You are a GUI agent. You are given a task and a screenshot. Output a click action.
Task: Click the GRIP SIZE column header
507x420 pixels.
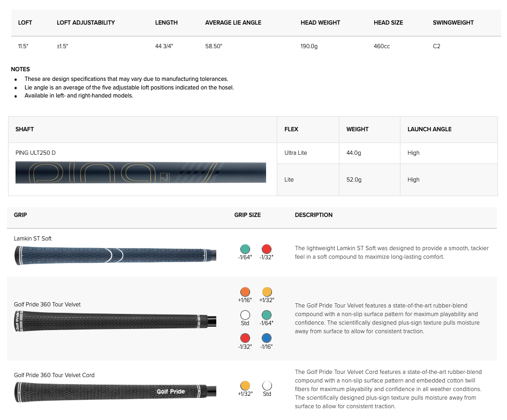[247, 215]
